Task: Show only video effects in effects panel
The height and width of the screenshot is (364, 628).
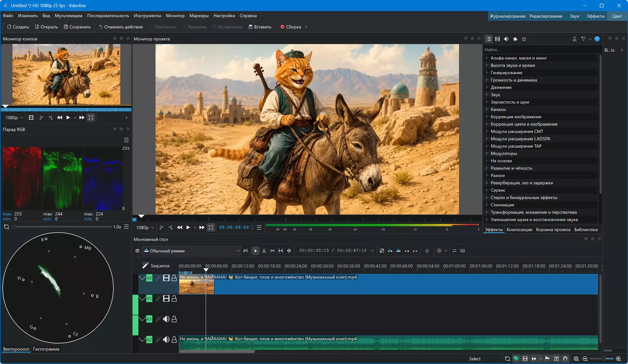Action: [497, 39]
